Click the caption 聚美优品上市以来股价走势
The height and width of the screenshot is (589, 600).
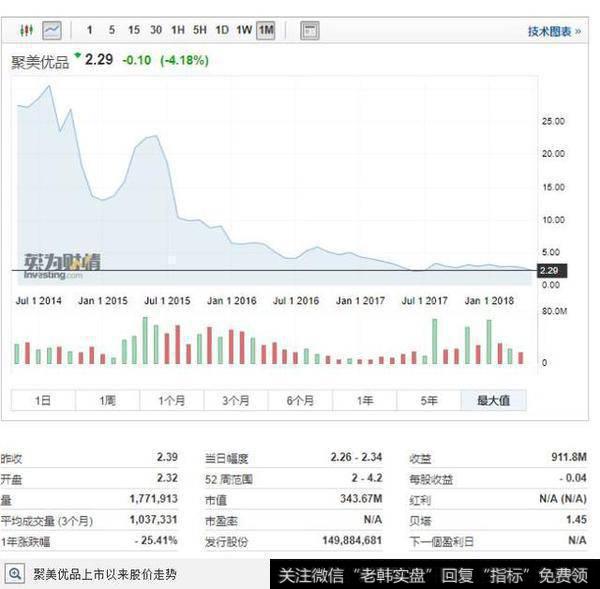point(105,574)
